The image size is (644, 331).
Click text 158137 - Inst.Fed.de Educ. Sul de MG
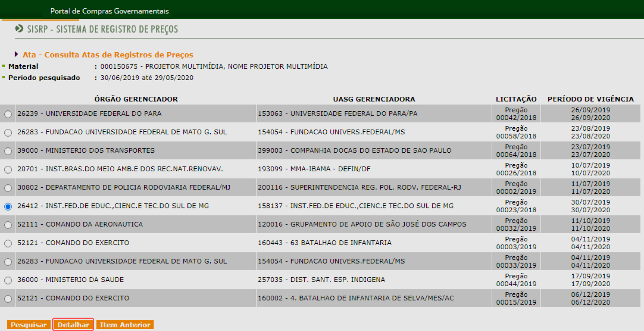356,206
